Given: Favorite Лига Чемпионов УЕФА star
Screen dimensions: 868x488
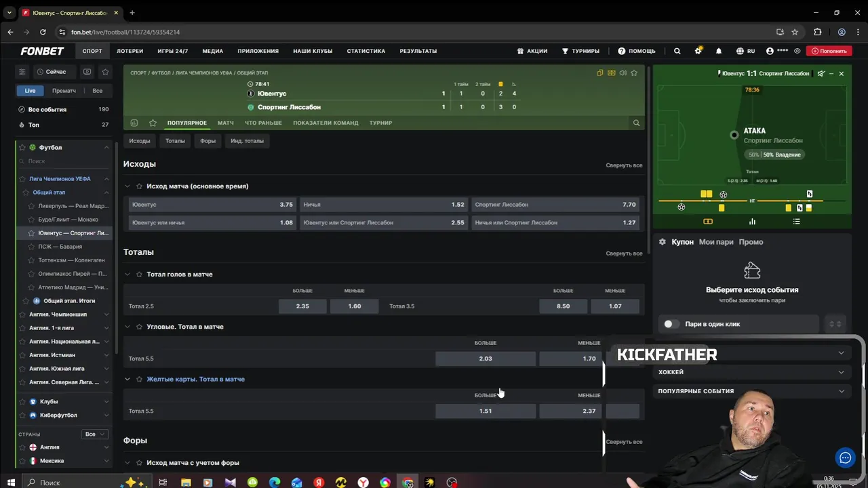Looking at the screenshot, I should 22,179.
